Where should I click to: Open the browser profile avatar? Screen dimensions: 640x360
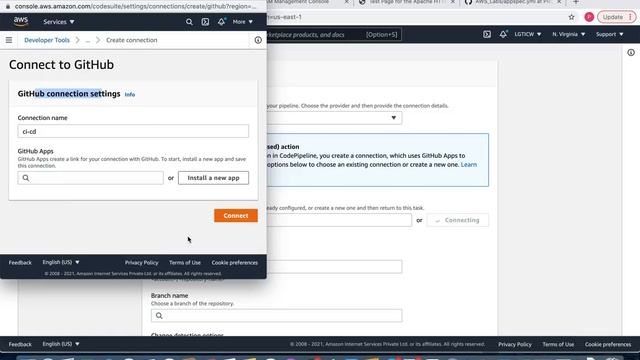point(589,17)
